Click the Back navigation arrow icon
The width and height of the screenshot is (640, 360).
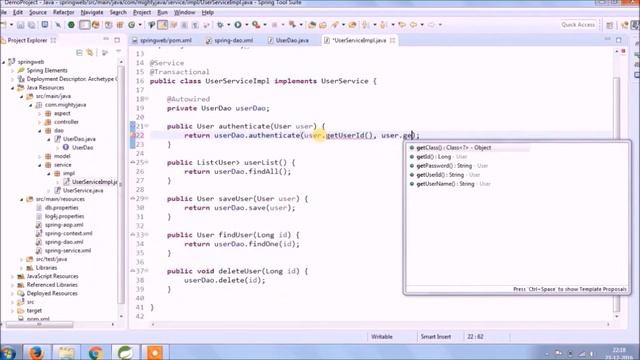[413, 25]
